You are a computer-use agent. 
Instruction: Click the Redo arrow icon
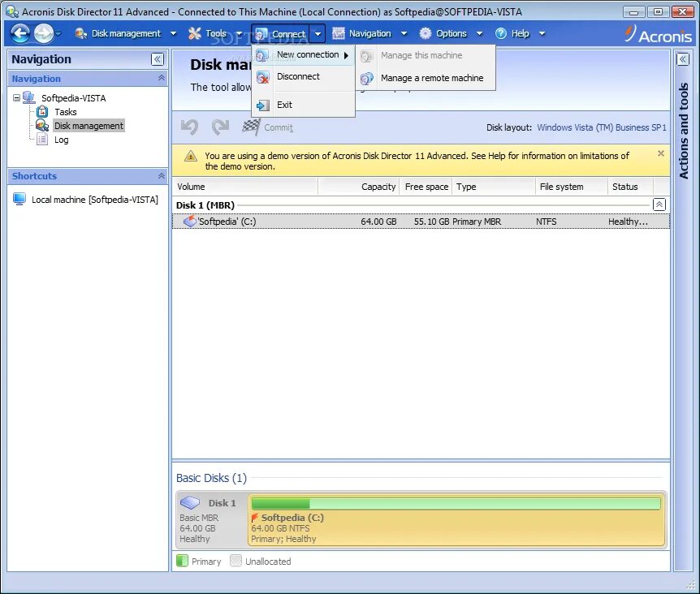[x=220, y=127]
